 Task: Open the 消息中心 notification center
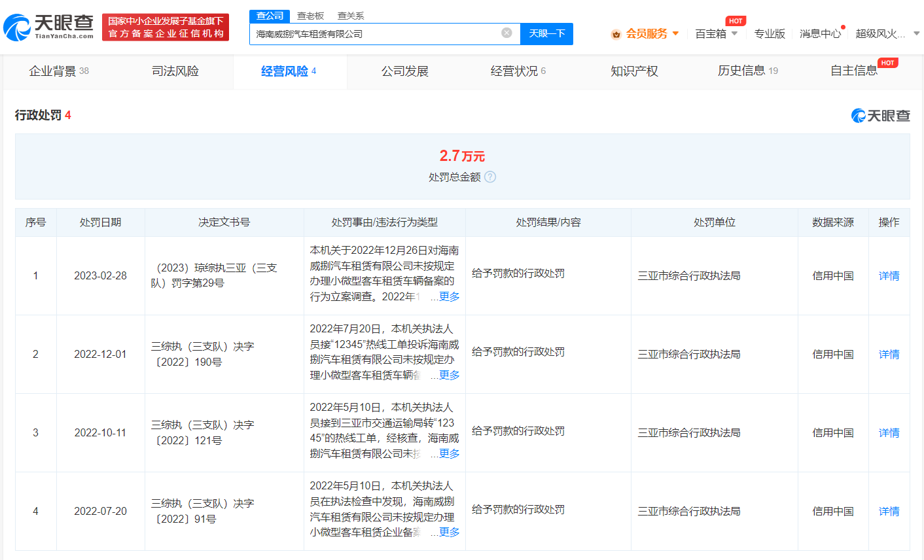coord(820,33)
